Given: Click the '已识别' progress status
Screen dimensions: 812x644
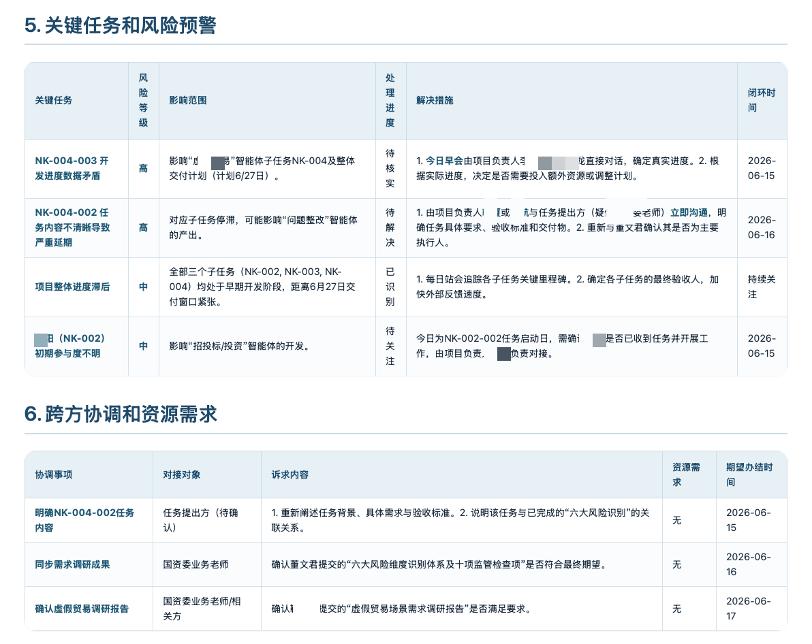Looking at the screenshot, I should click(x=390, y=287).
